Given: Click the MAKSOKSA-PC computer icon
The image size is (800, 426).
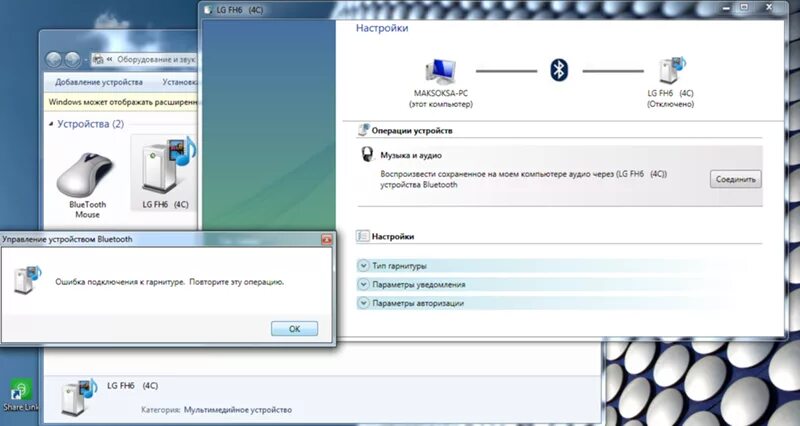Looking at the screenshot, I should tap(440, 71).
